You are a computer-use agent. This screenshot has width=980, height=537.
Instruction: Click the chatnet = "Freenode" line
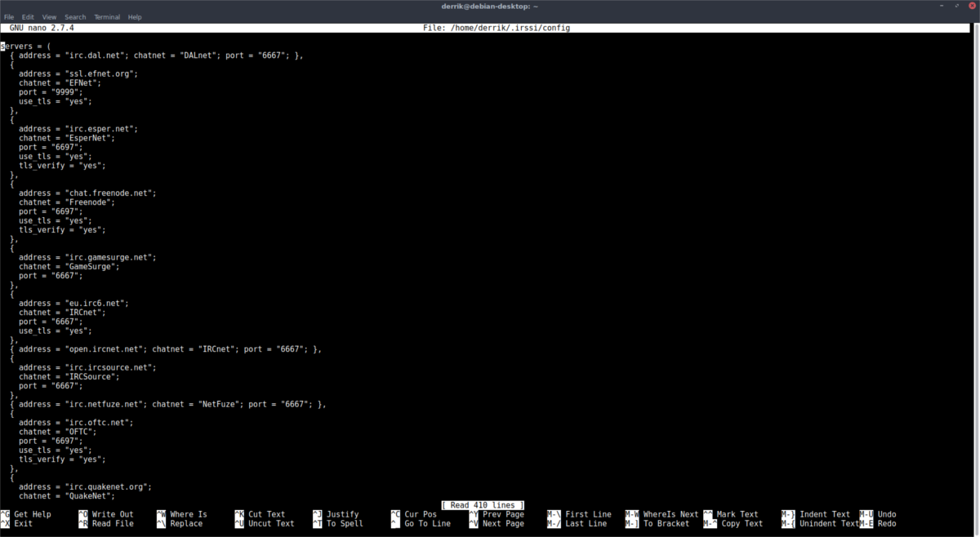point(67,202)
